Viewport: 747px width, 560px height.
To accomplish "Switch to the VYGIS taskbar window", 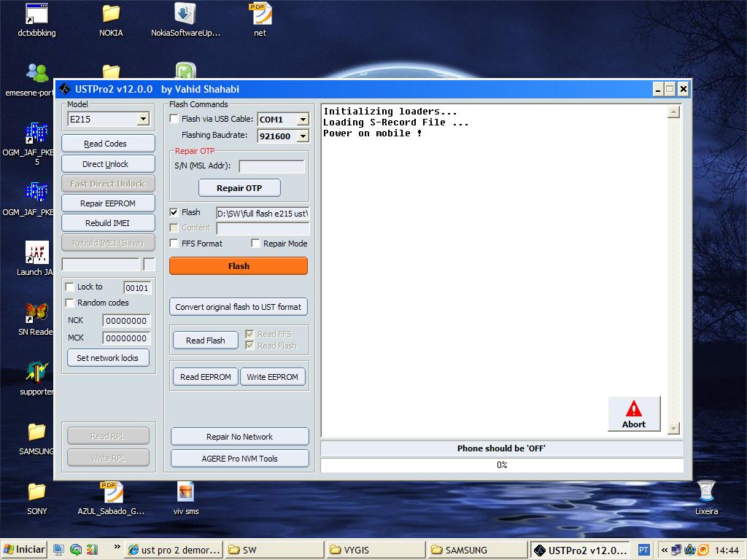I will (376, 550).
